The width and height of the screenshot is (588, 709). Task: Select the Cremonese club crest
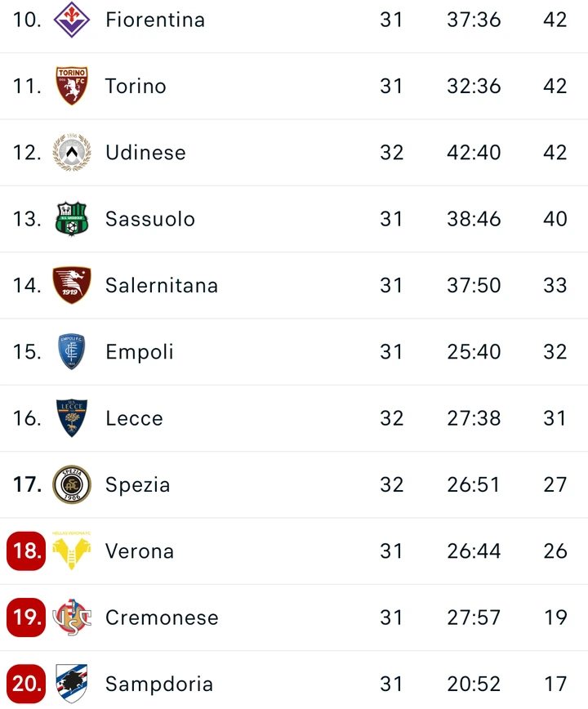tap(72, 617)
